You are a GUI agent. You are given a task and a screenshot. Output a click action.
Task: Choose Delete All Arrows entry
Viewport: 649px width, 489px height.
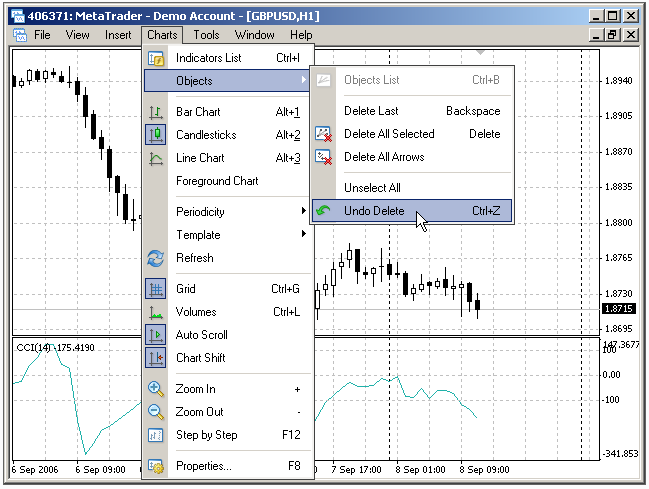point(412,157)
